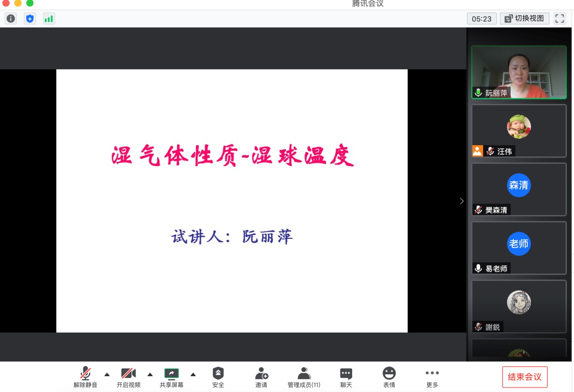Select 阮丽萍's video thumbnail
This screenshot has height=392, width=574.
pyautogui.click(x=519, y=72)
